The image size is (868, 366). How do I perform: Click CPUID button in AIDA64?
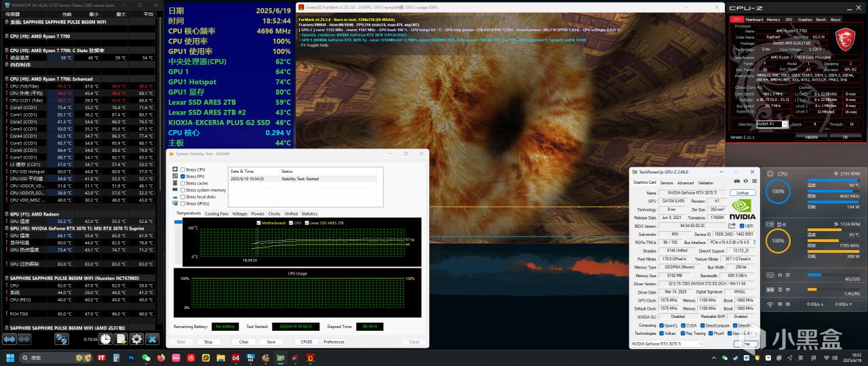[307, 342]
